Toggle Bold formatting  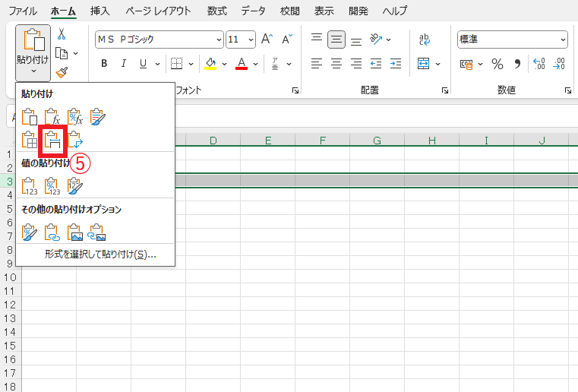click(x=104, y=64)
